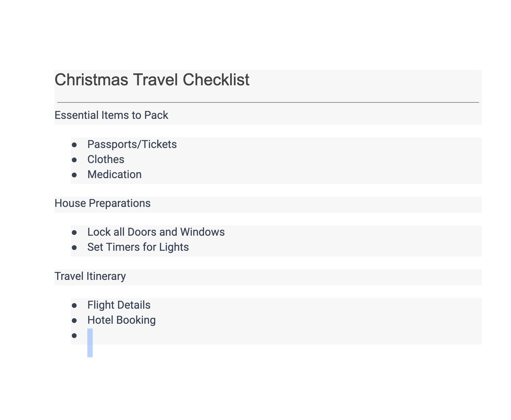Click the Passports/Tickets list item
This screenshot has height=420, width=511.
point(132,144)
